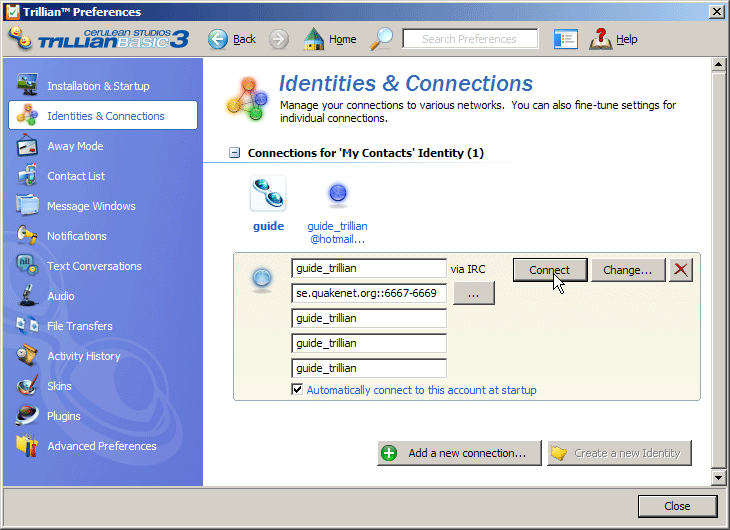
Task: Click the vertical scrollbar up arrow
Action: click(x=718, y=64)
